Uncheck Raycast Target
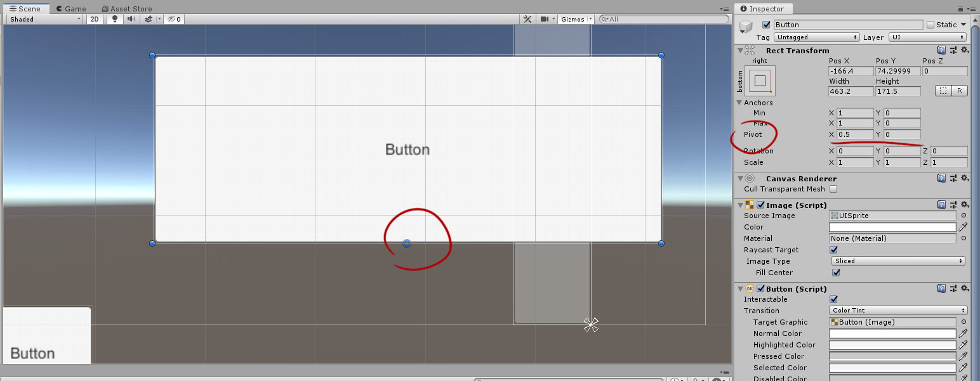Viewport: 980px width, 381px height. pos(833,250)
